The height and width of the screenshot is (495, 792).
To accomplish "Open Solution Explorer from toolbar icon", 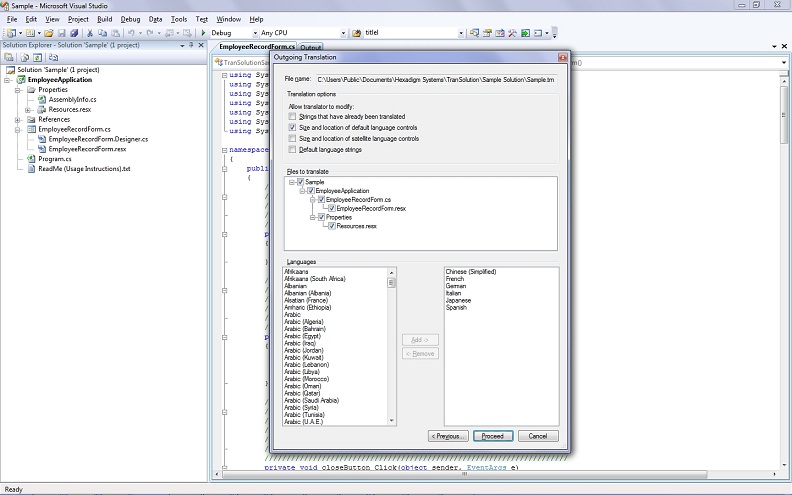I will tap(474, 33).
